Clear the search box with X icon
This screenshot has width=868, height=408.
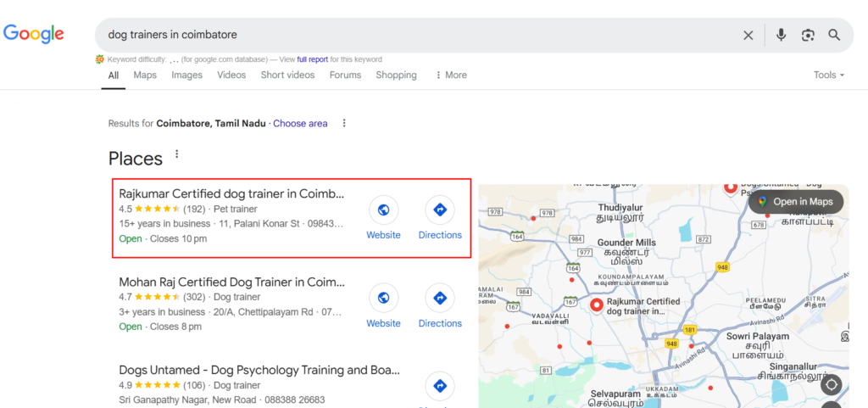coord(748,35)
